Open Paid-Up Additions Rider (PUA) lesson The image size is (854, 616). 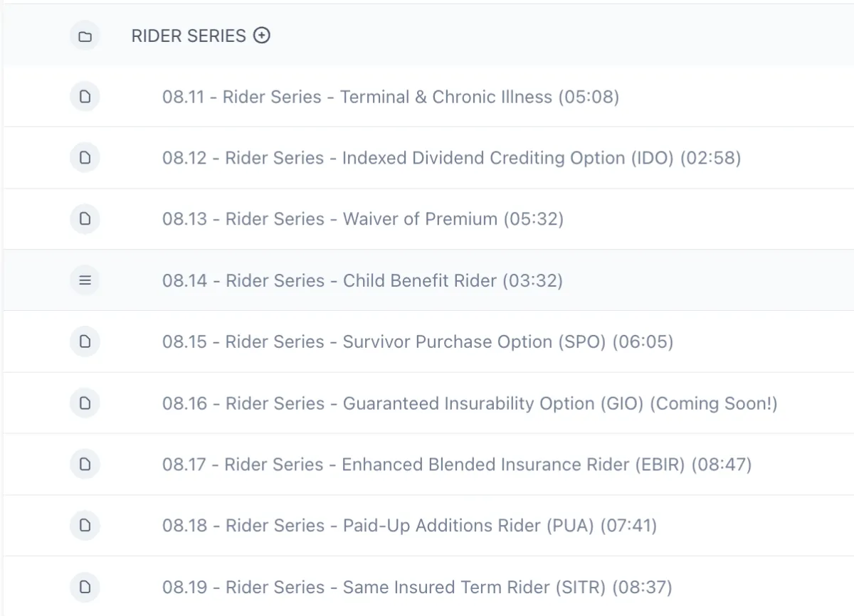[x=409, y=526]
